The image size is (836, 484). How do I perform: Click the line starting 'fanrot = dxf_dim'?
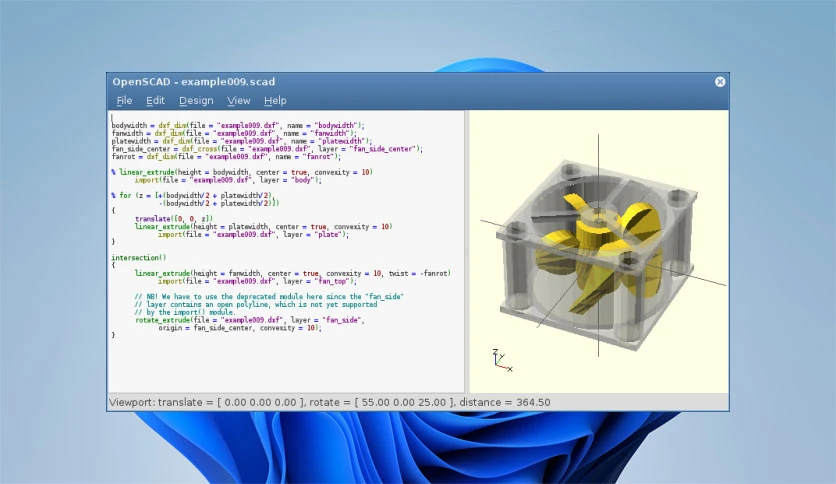pyautogui.click(x=226, y=157)
